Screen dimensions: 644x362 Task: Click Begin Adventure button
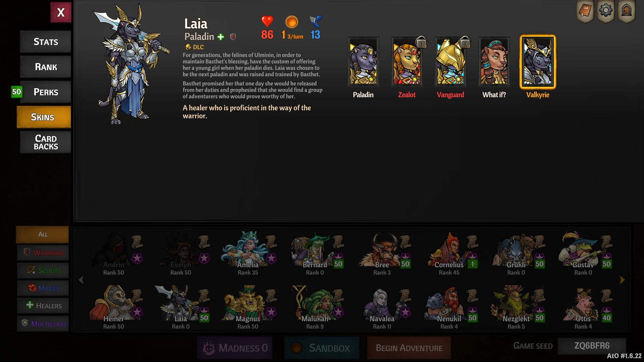click(x=409, y=348)
